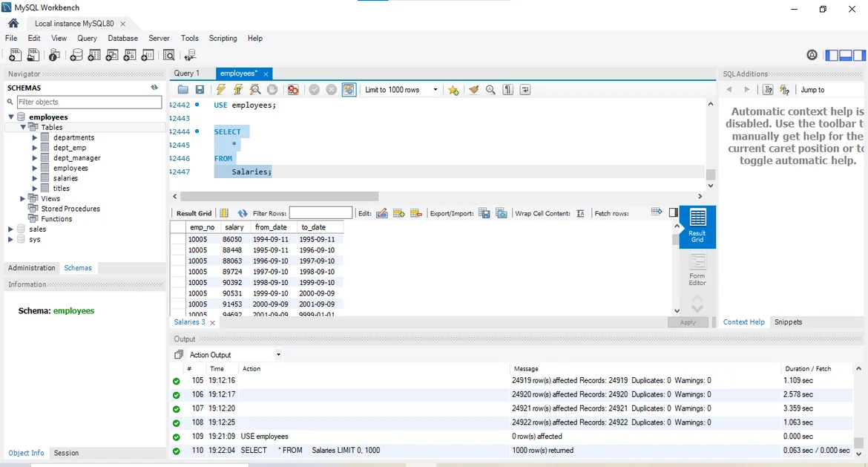Click the Explain query plan magnifier icon
Image resolution: width=868 pixels, height=467 pixels.
(255, 90)
